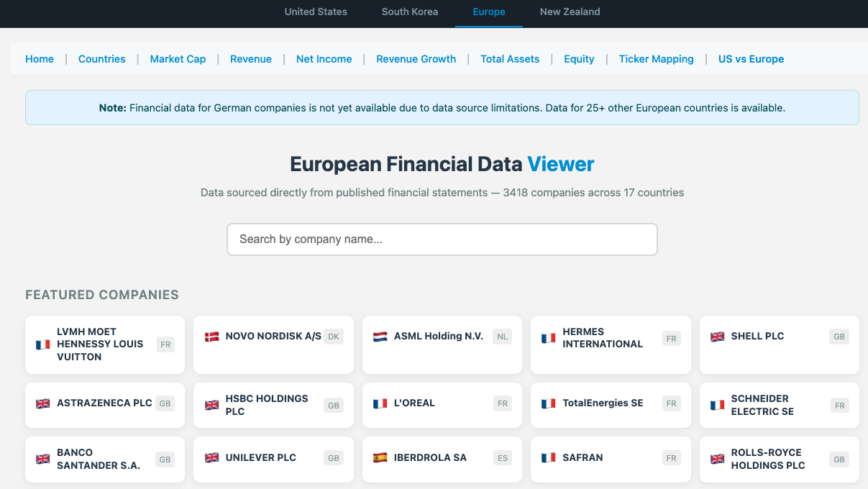Click the UK flag beside Banco Santander

[43, 459]
